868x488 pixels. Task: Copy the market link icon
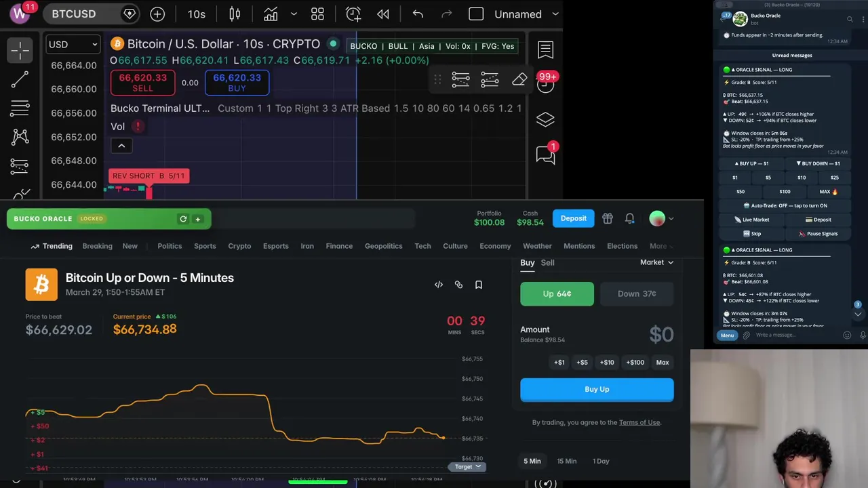458,285
